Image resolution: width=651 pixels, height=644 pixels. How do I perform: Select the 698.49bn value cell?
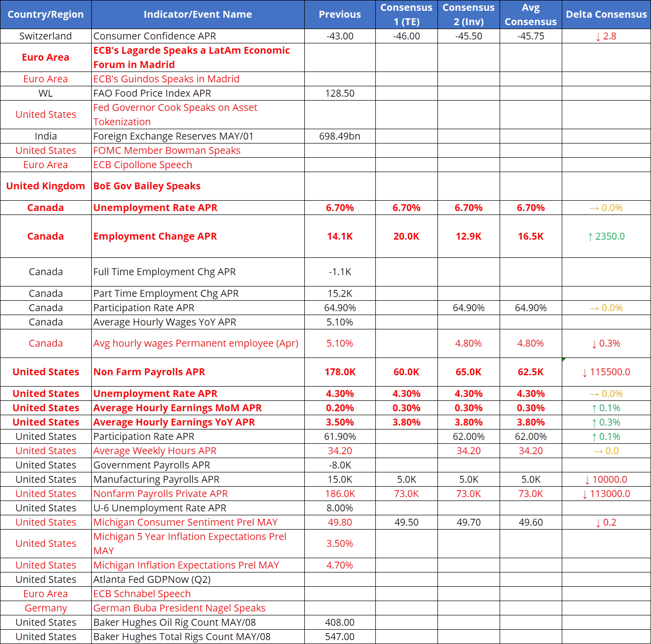[x=340, y=136]
